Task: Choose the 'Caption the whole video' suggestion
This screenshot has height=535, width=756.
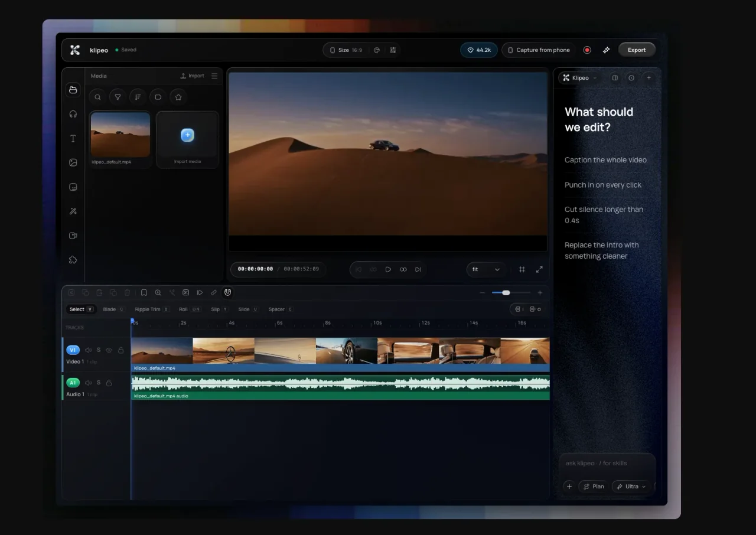Action: pyautogui.click(x=605, y=160)
